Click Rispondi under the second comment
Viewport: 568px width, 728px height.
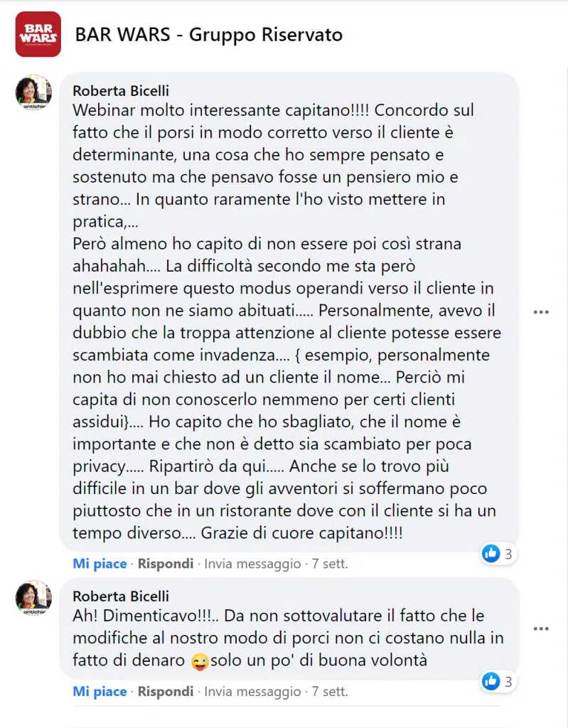click(x=166, y=691)
